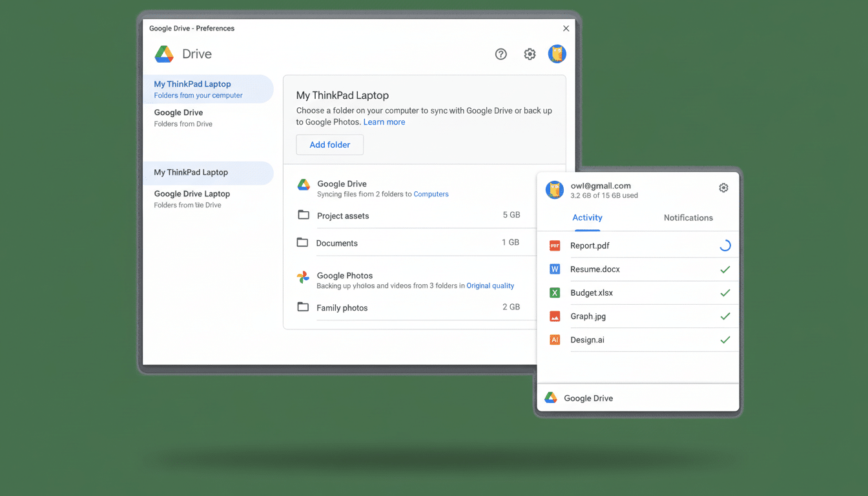Switch to the Notifications tab
Viewport: 868px width, 496px height.
pos(688,218)
